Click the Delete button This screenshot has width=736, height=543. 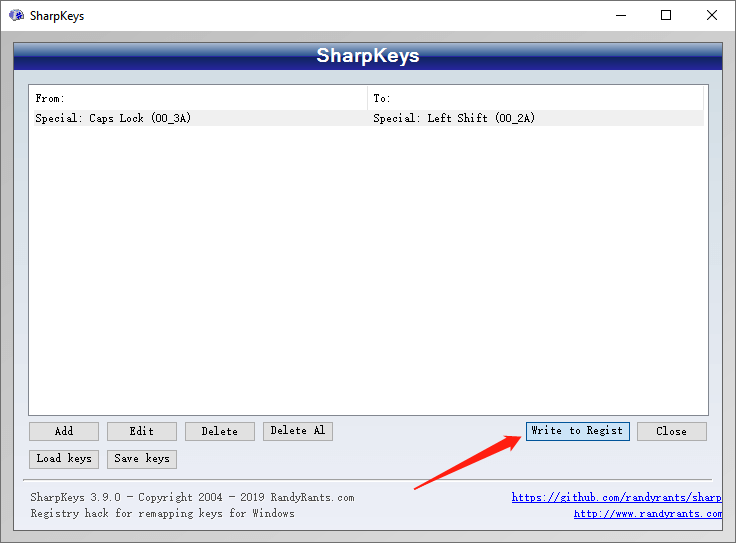click(x=220, y=431)
